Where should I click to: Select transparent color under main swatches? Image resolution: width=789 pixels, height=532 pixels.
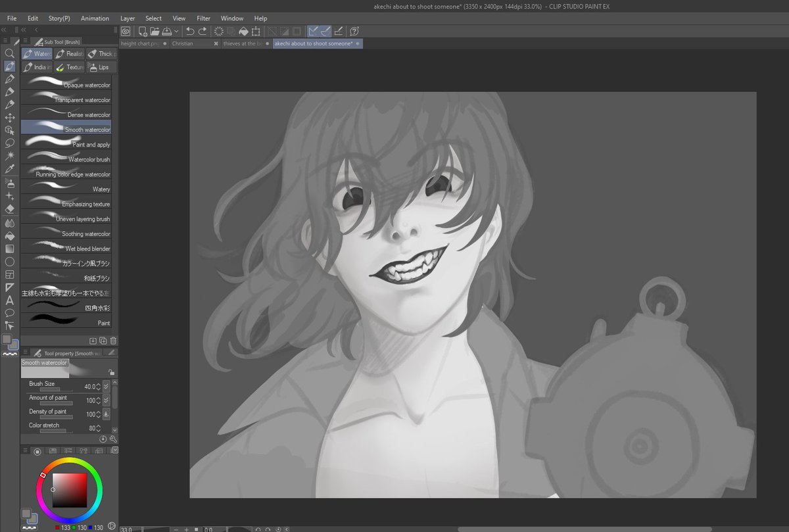[x=9, y=354]
